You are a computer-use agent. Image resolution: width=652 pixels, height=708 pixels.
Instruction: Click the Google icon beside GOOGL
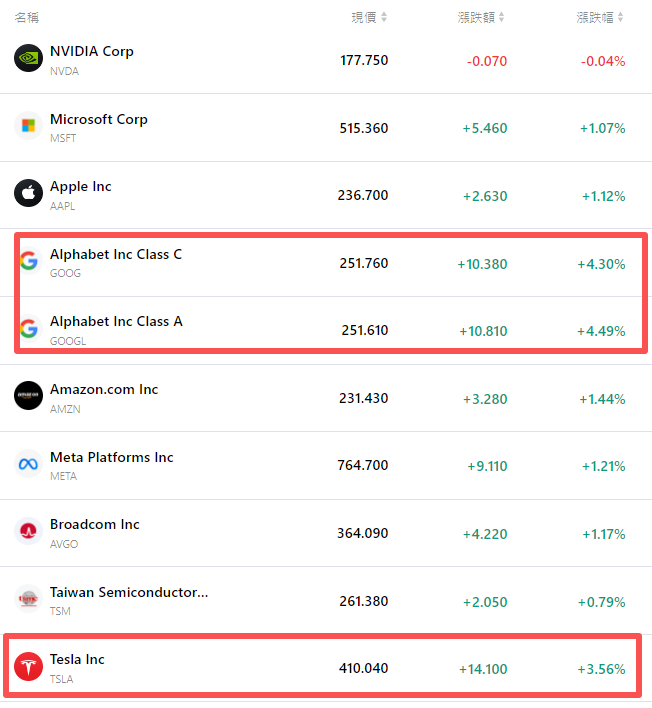pos(28,328)
